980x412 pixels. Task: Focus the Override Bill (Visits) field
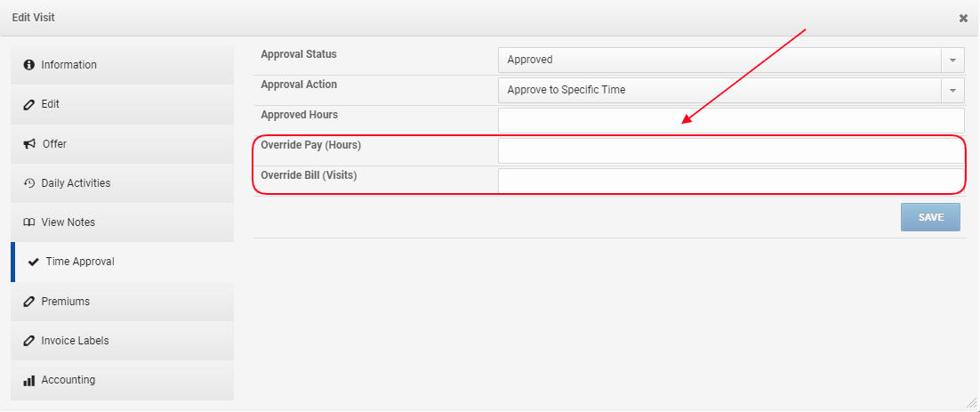(x=731, y=181)
